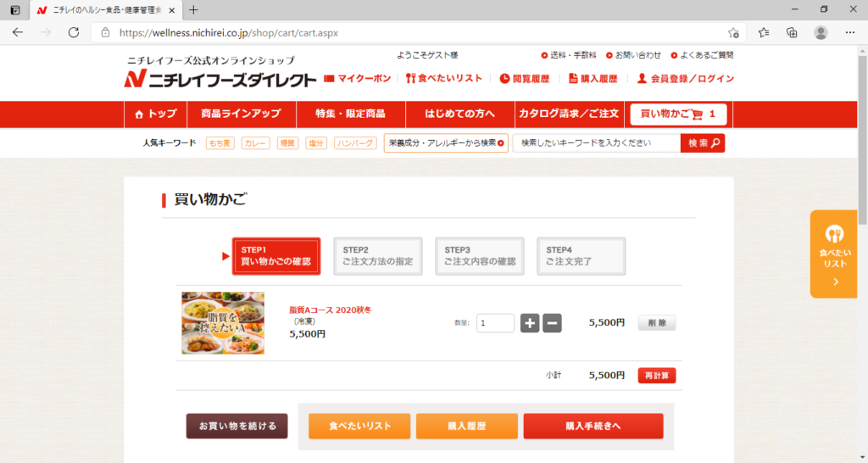Open 脂質Aコース product thumbnail
Viewport: 868px width, 463px height.
tap(223, 323)
